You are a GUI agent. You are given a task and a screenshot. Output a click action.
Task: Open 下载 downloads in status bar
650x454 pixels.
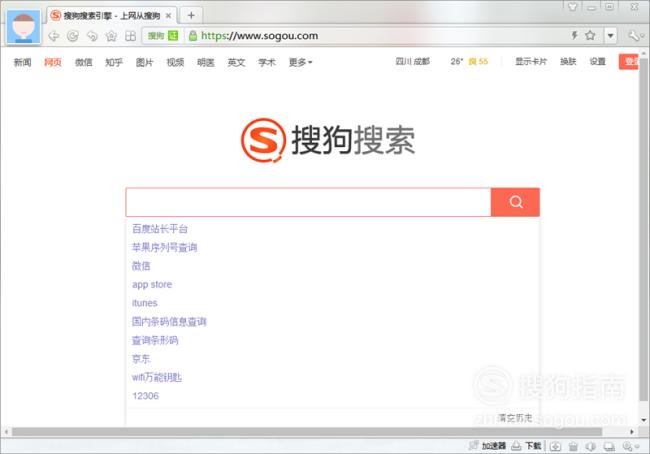click(526, 446)
